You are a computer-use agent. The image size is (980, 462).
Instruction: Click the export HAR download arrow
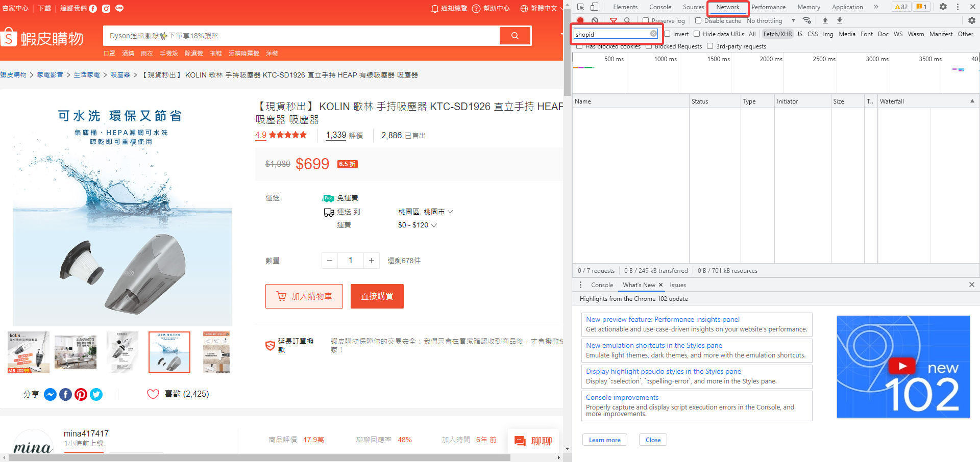[x=840, y=20]
